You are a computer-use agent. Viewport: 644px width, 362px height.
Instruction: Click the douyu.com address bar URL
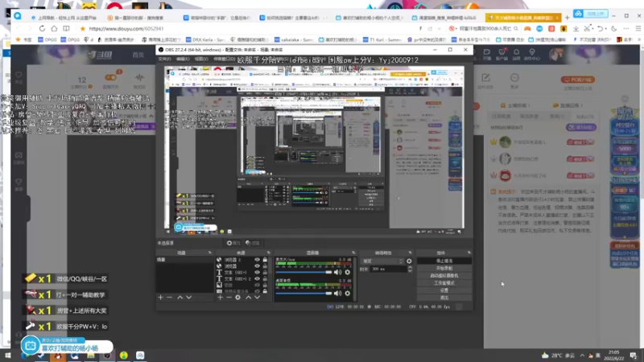click(126, 29)
